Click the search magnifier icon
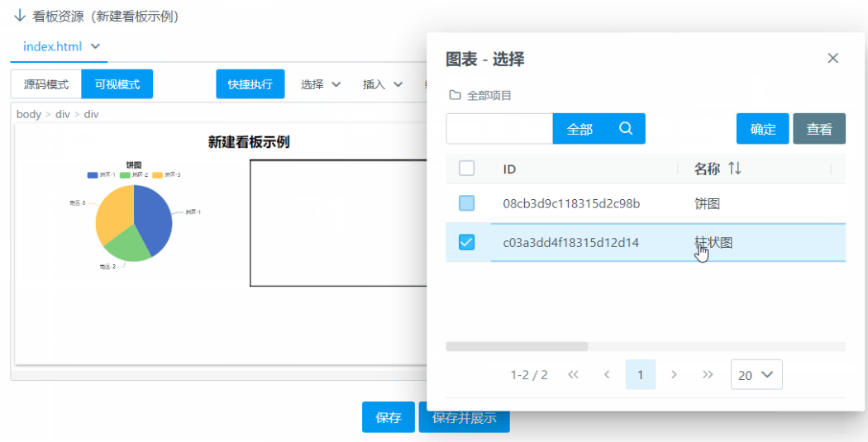 (626, 129)
